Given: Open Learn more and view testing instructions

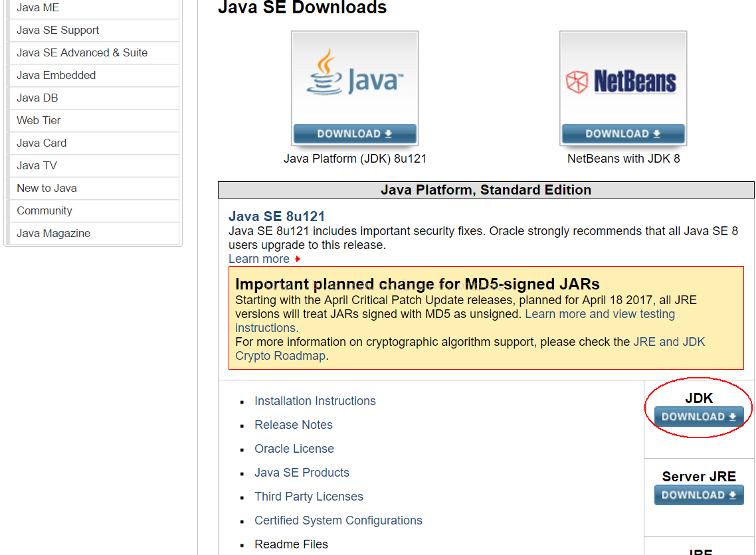Looking at the screenshot, I should pos(600,314).
